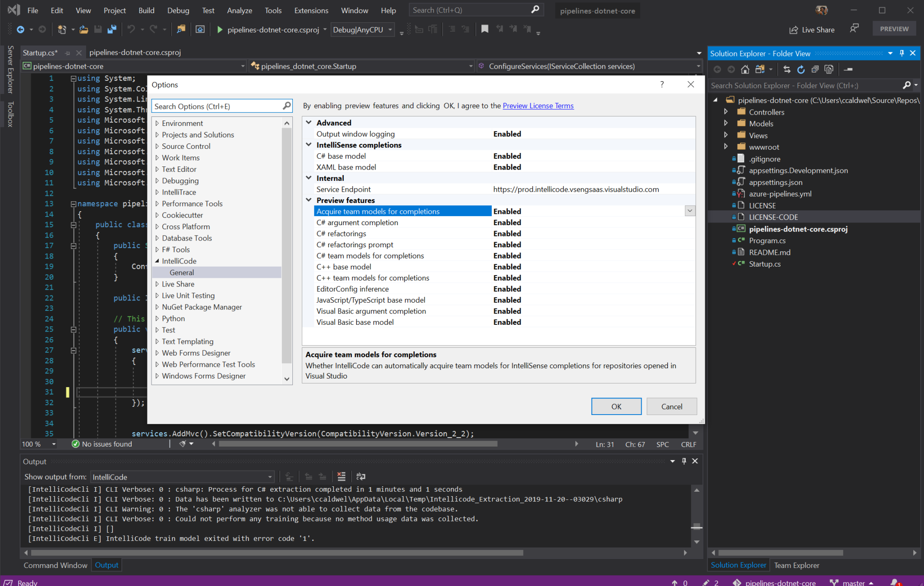Click the Home icon in Solution Explorer
The width and height of the screenshot is (924, 586).
pos(745,69)
